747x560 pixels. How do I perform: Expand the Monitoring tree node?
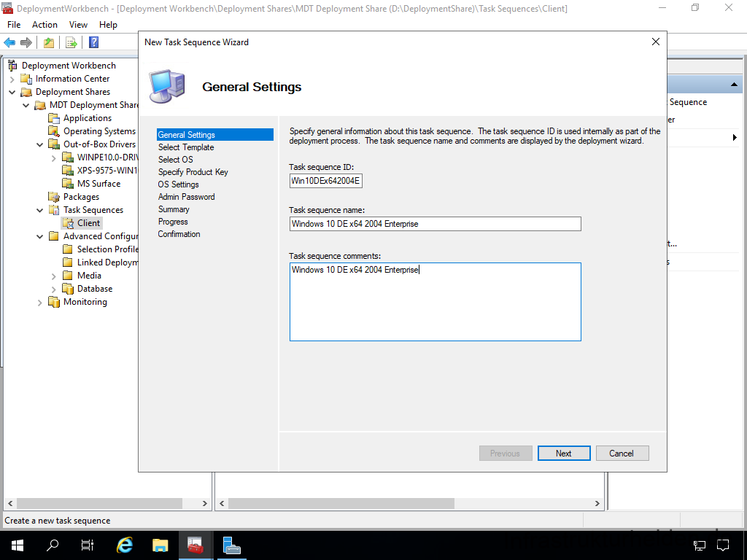pyautogui.click(x=40, y=303)
